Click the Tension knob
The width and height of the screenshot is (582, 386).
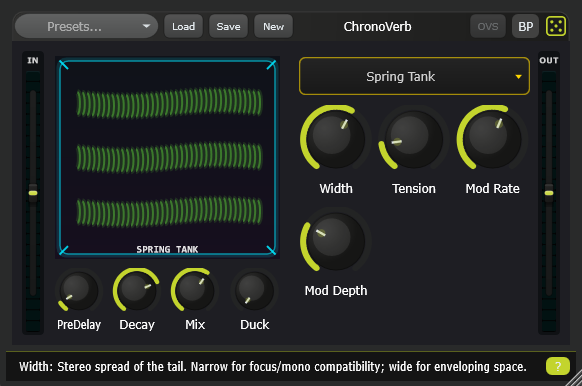[413, 138]
